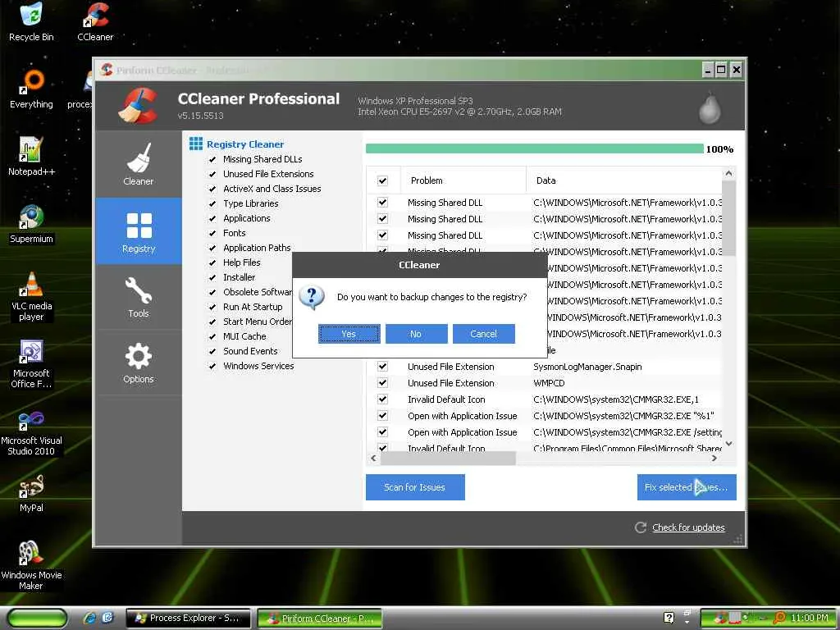Select the Open with Application Issue "%1" row

pos(545,416)
